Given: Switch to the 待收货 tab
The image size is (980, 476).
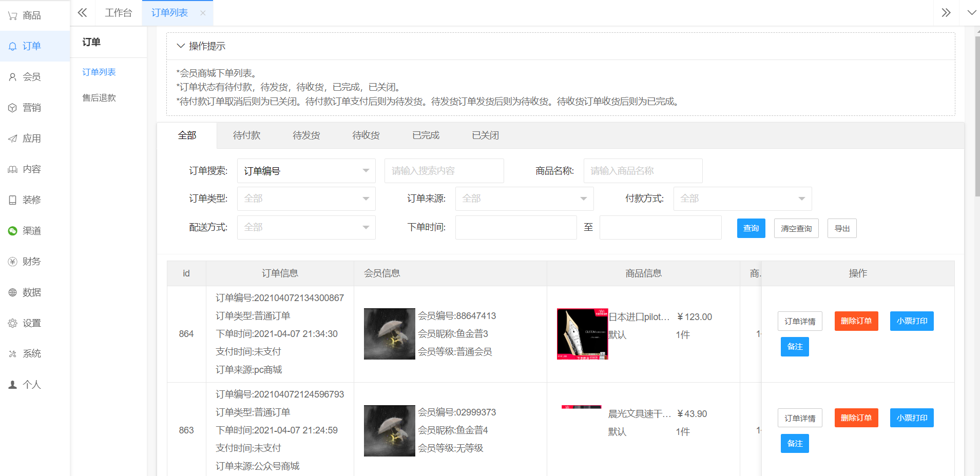Looking at the screenshot, I should (x=366, y=135).
